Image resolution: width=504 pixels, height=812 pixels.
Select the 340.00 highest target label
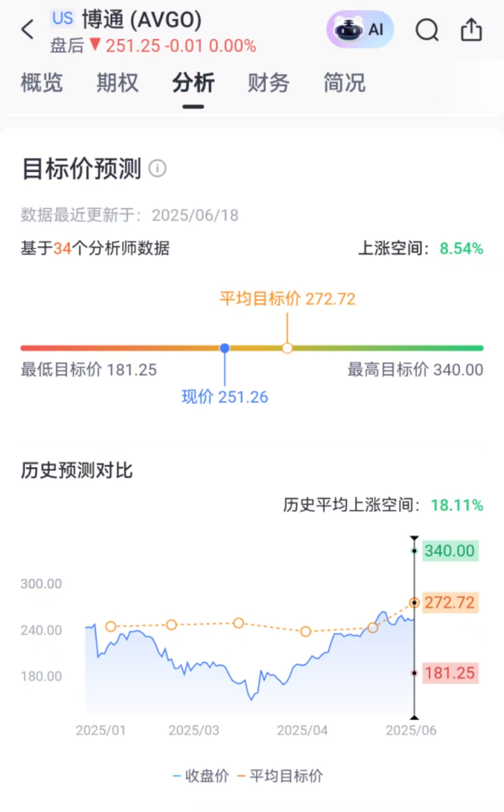click(450, 551)
